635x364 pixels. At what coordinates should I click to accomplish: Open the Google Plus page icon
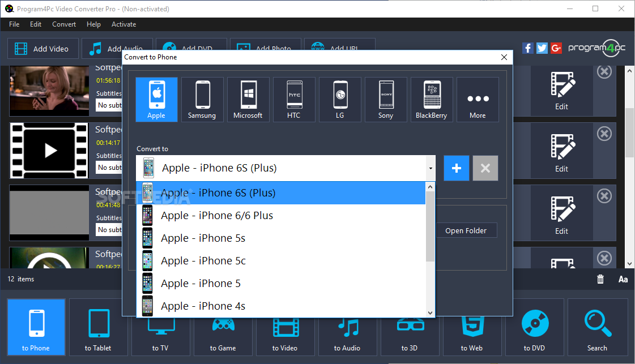tap(556, 48)
